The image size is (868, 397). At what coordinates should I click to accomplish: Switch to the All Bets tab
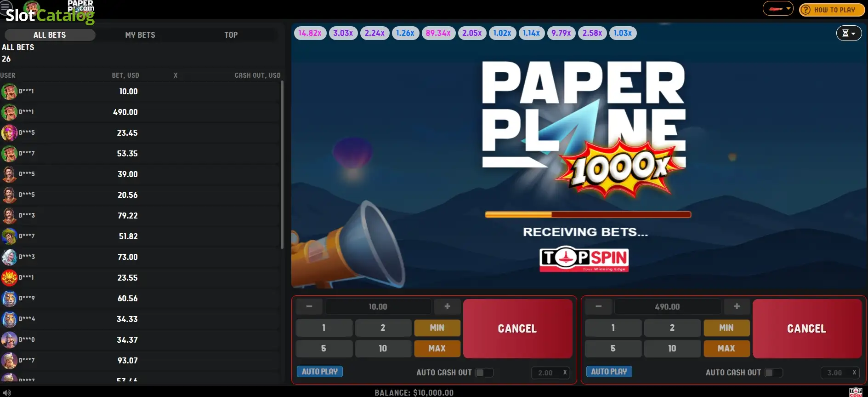point(50,35)
